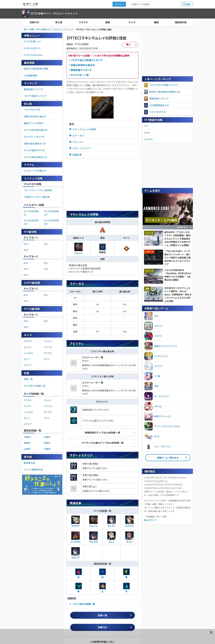This screenshot has width=215, height=644.
Task: Click the ルティア character portrait
Action: 76,551
